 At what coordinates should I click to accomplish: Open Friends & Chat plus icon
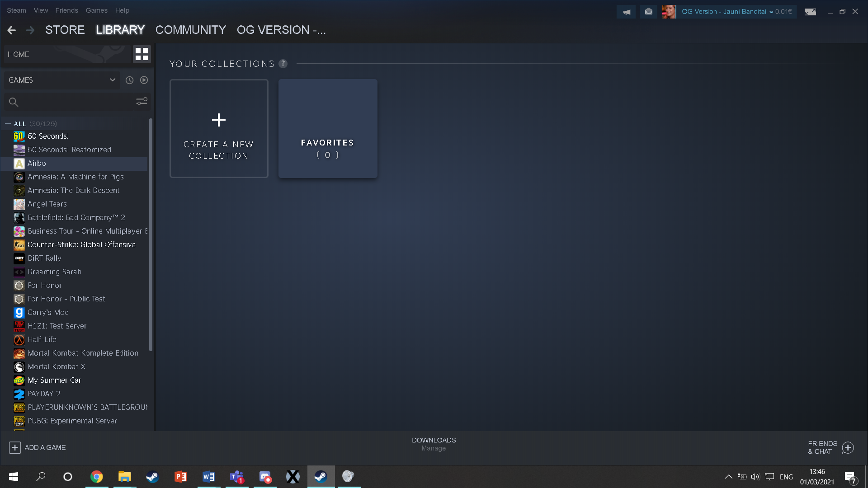848,448
